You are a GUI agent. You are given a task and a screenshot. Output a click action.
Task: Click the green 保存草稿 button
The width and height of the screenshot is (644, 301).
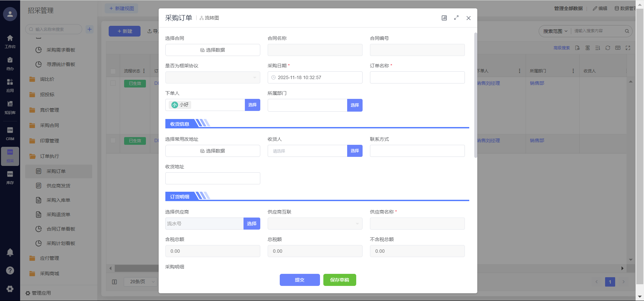(339, 280)
